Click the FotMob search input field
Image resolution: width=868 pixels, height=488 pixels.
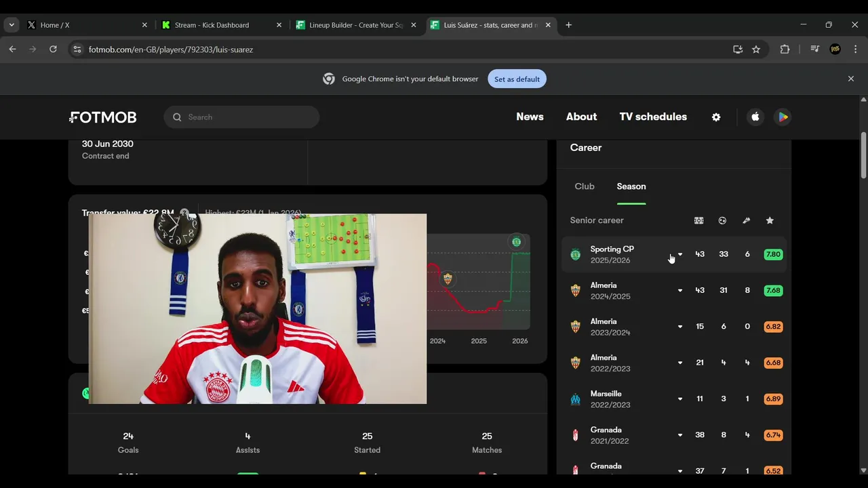[241, 117]
